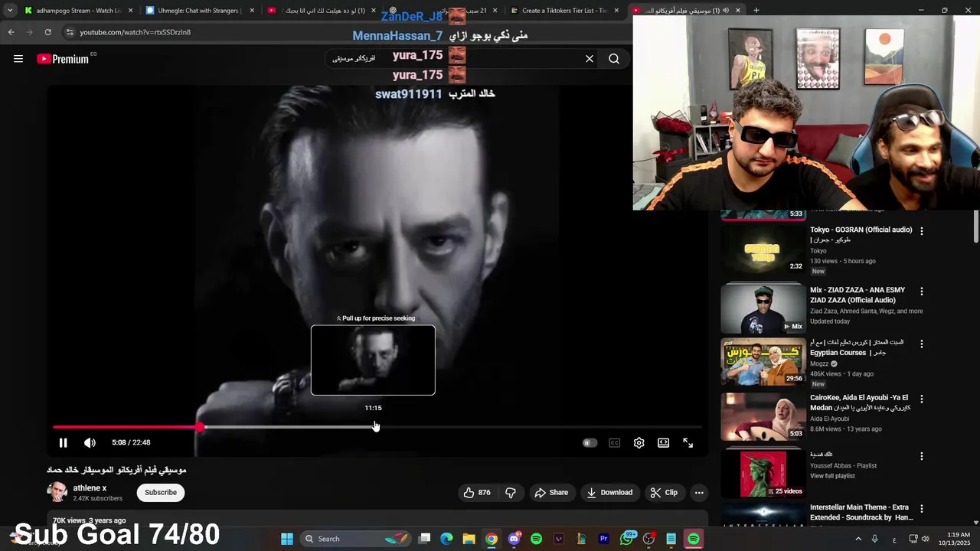Share this video
This screenshot has height=551, width=980.
551,492
